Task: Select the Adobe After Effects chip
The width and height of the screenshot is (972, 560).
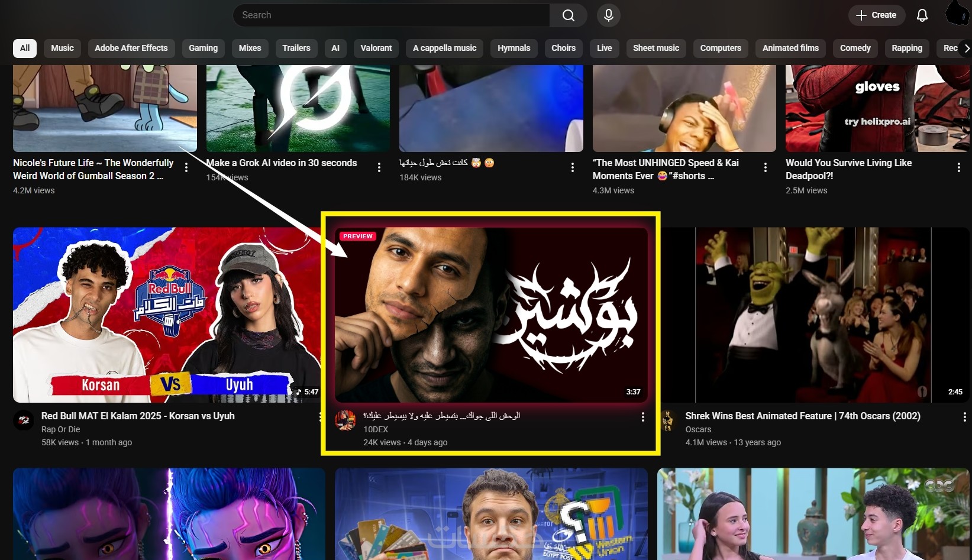Action: tap(131, 48)
